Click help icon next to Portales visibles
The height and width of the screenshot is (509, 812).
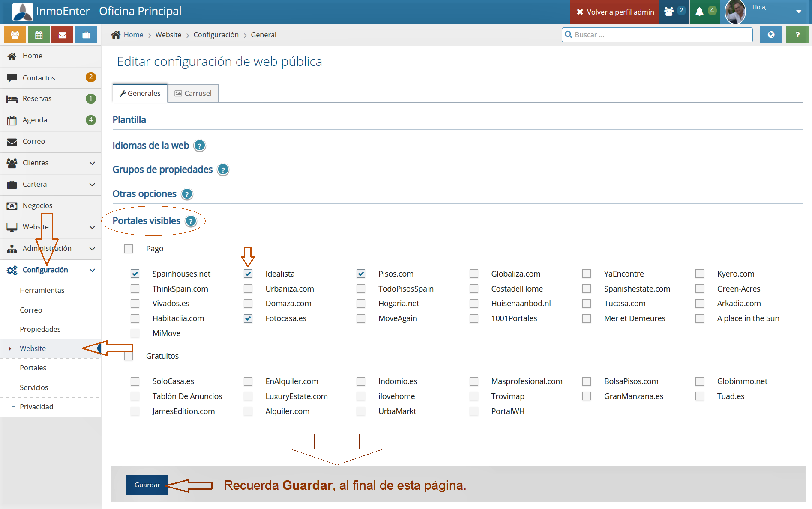(191, 221)
